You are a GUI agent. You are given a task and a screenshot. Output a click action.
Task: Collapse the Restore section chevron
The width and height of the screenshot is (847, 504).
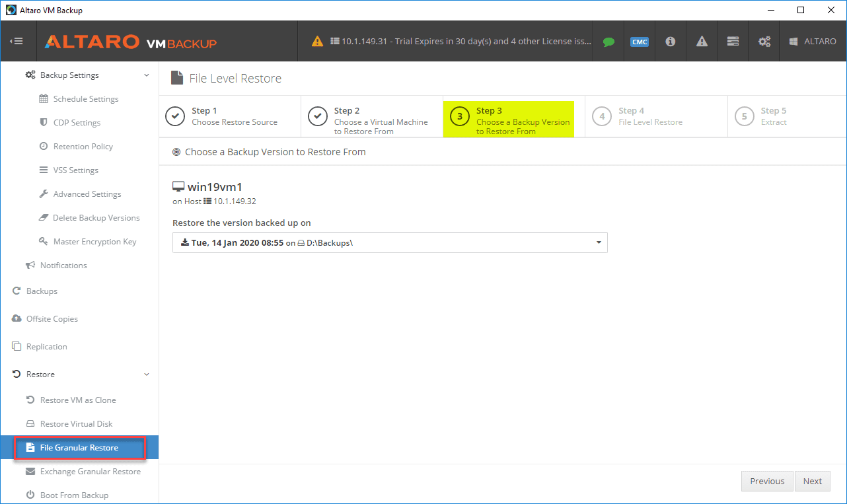pyautogui.click(x=146, y=374)
